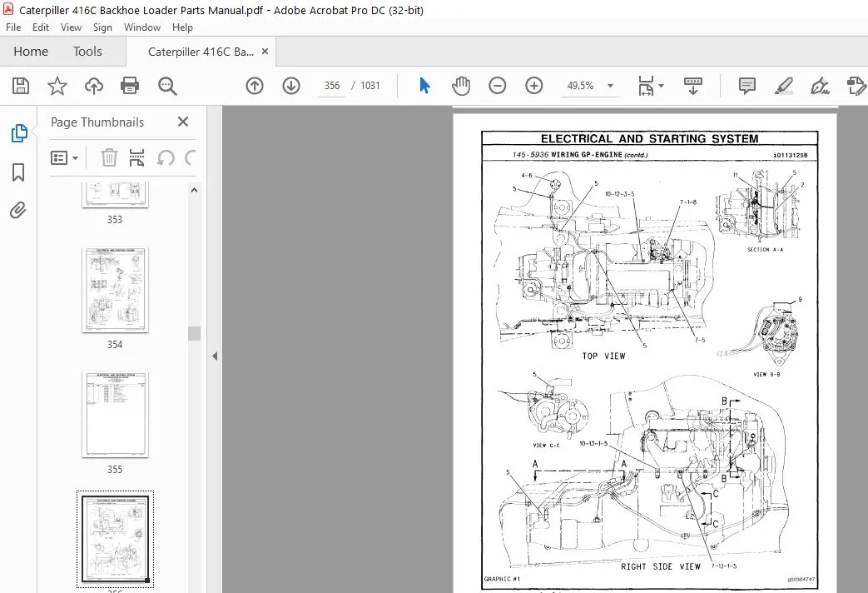Image resolution: width=868 pixels, height=593 pixels.
Task: Click the 'SECTION A-A' diagram label
Action: (x=765, y=249)
